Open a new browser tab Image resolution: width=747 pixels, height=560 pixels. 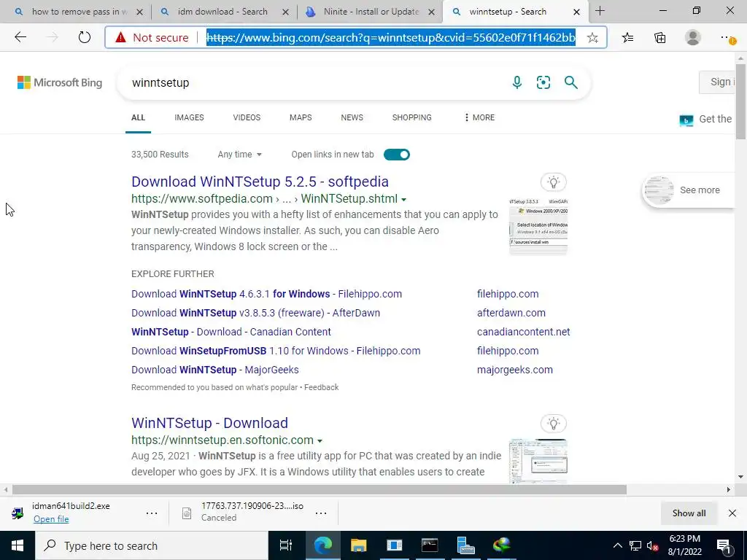point(600,11)
